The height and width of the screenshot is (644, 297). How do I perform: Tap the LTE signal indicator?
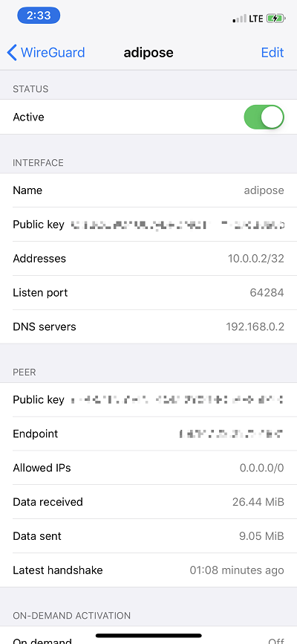pyautogui.click(x=256, y=19)
